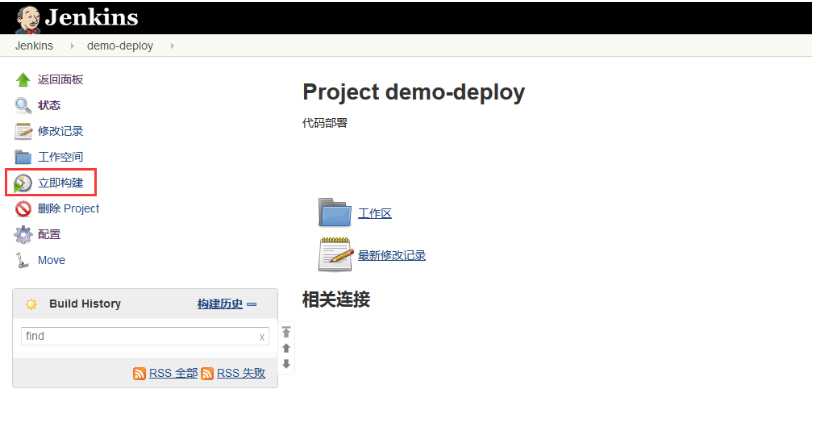This screenshot has width=831, height=425.
Task: Click the sun icon in Build History
Action: pos(31,304)
